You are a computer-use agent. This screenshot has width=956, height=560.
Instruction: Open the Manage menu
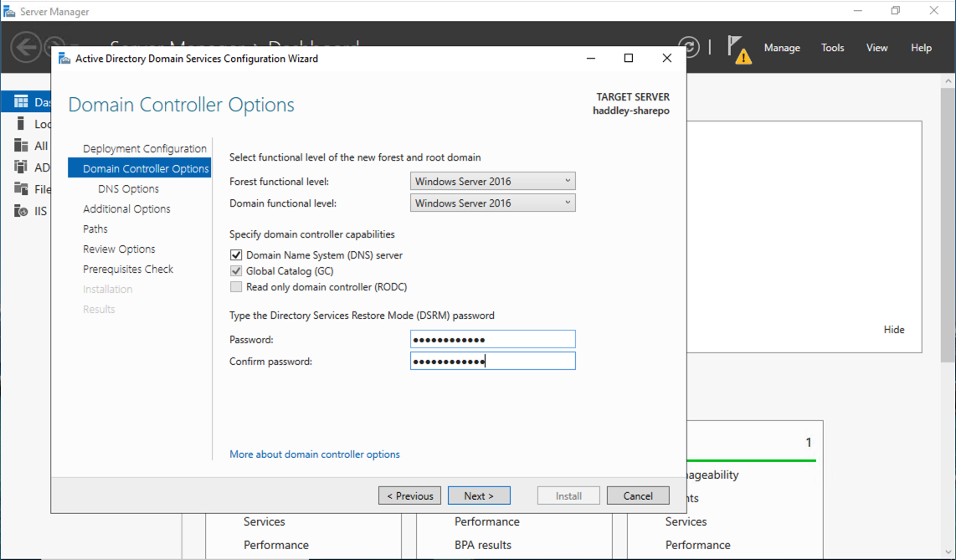(x=782, y=48)
